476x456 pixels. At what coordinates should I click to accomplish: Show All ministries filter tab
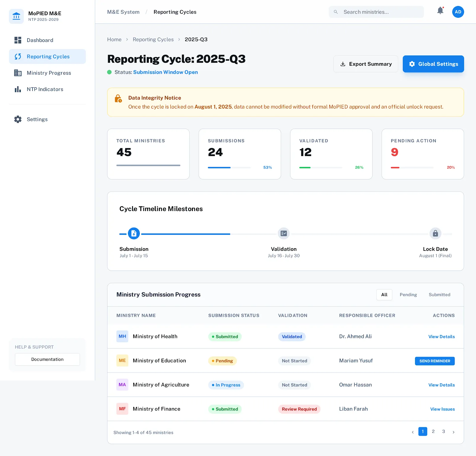click(384, 295)
